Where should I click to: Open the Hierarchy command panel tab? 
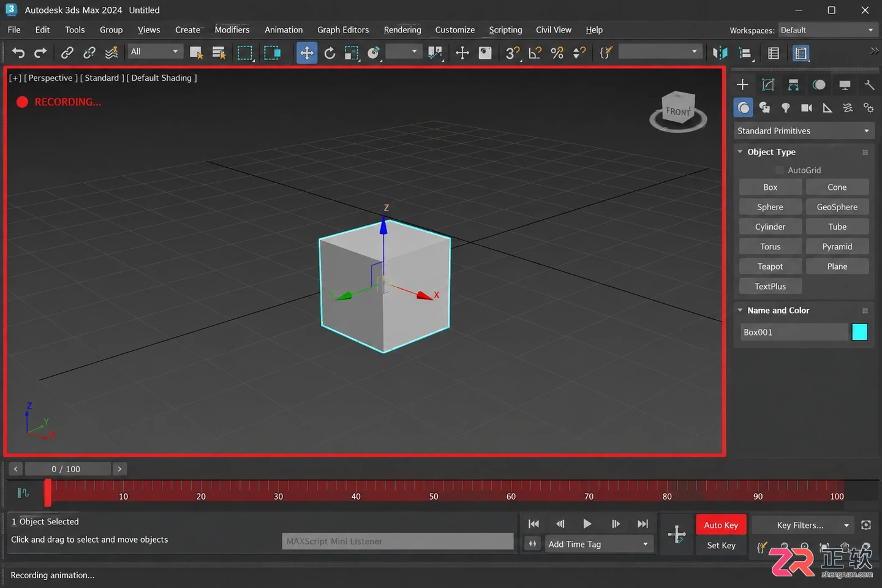tap(793, 85)
